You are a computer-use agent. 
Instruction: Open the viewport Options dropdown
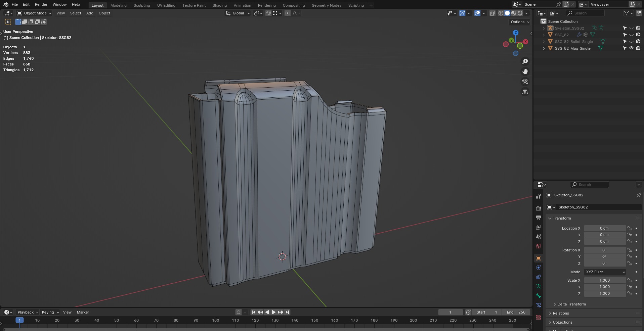click(x=520, y=22)
